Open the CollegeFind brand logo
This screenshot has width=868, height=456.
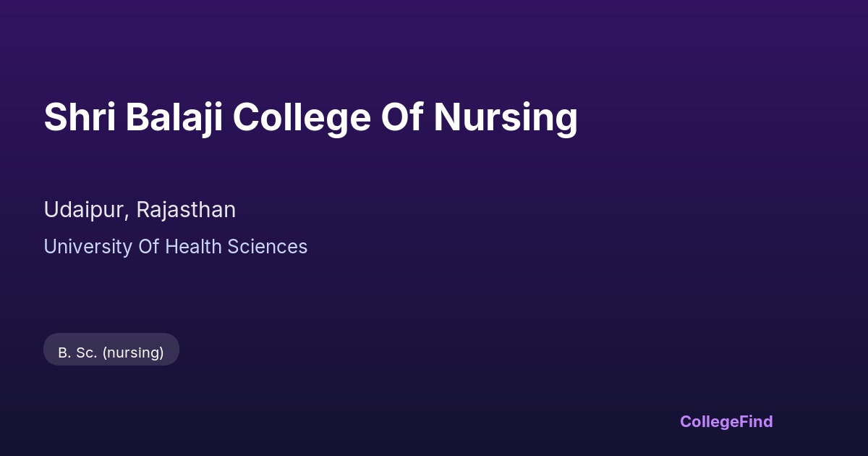[x=726, y=421]
